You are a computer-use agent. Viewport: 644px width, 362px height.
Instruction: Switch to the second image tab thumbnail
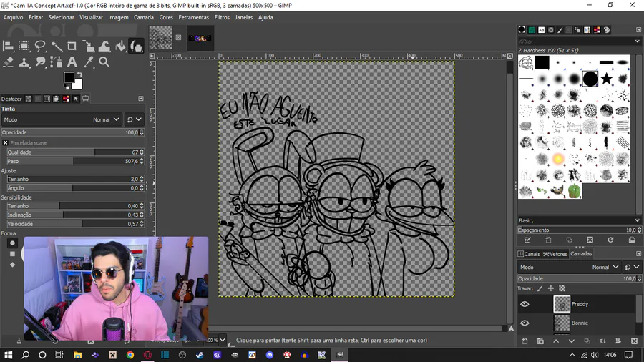(200, 38)
